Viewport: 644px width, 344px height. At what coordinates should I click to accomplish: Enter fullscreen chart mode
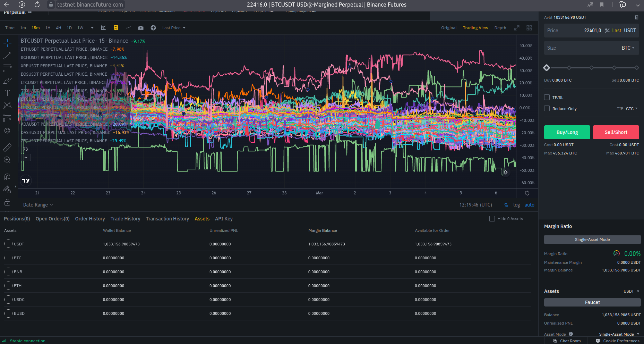[517, 28]
